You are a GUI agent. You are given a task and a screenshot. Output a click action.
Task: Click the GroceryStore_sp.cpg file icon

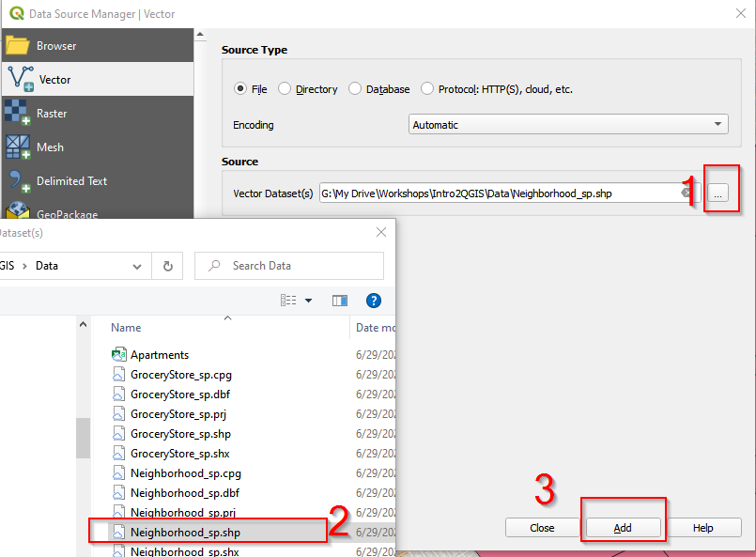pos(118,374)
